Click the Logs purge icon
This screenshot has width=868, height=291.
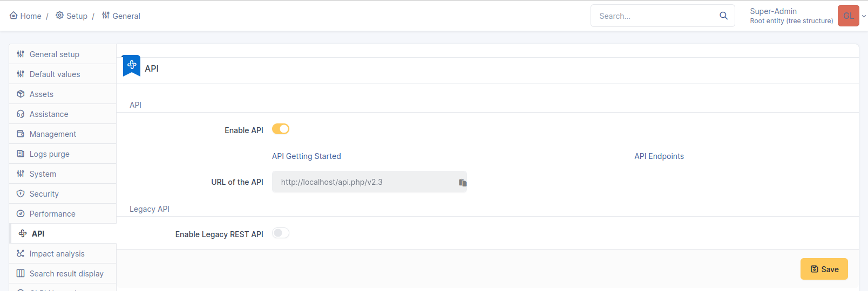tap(21, 154)
